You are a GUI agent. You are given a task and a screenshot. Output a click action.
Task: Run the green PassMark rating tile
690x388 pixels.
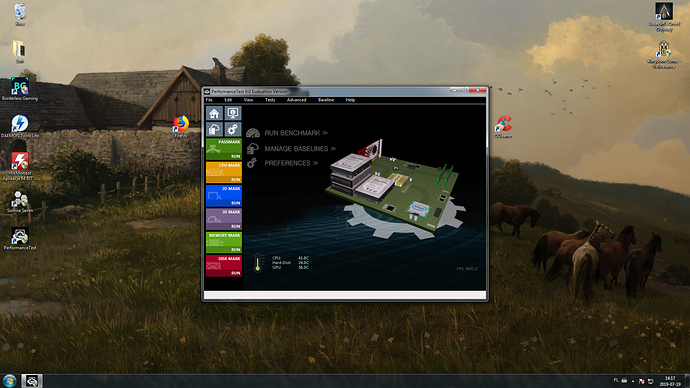click(224, 149)
